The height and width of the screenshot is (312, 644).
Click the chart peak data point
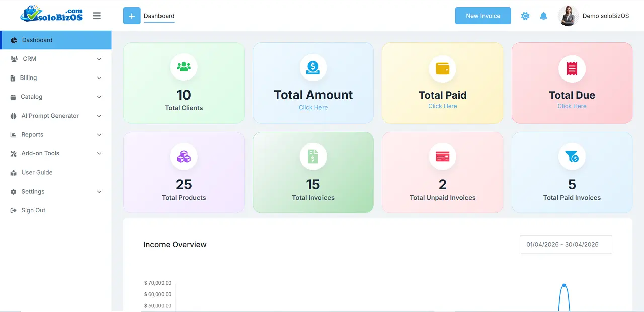(564, 285)
